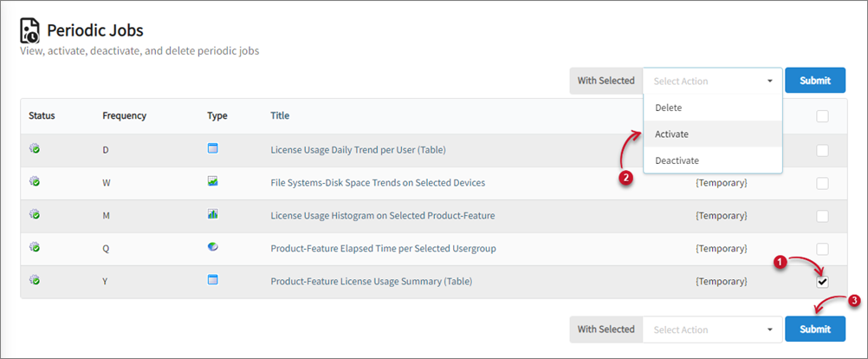Click the pie chart type icon in the quarterly row
The width and height of the screenshot is (868, 359).
(213, 248)
